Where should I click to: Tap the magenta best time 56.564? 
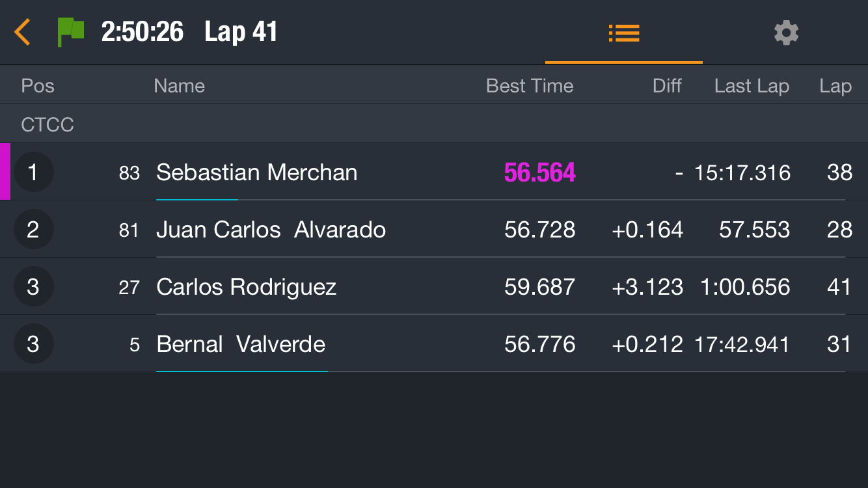tap(539, 172)
